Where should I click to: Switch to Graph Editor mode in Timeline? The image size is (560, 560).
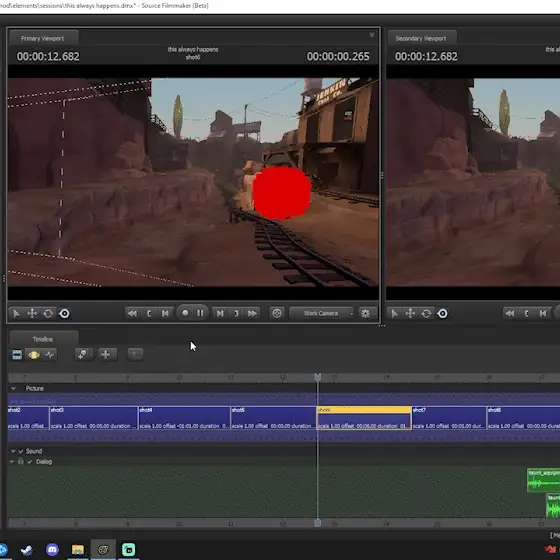pos(50,355)
